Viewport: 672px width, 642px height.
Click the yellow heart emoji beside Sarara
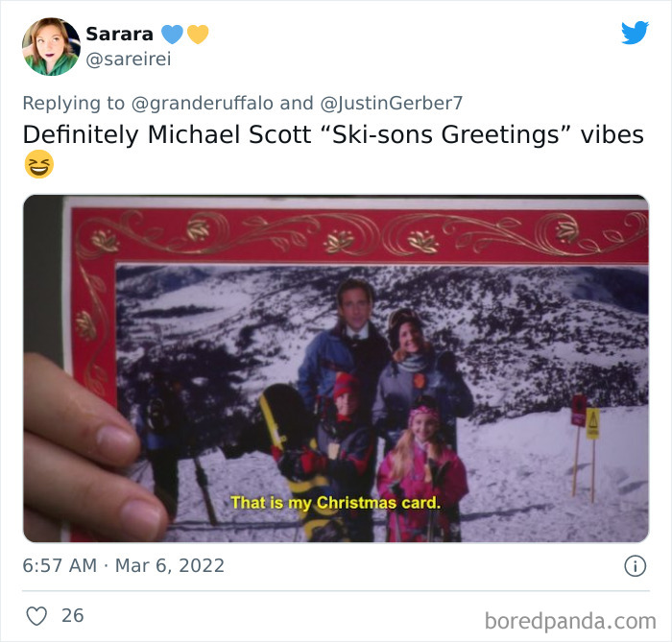[x=198, y=35]
